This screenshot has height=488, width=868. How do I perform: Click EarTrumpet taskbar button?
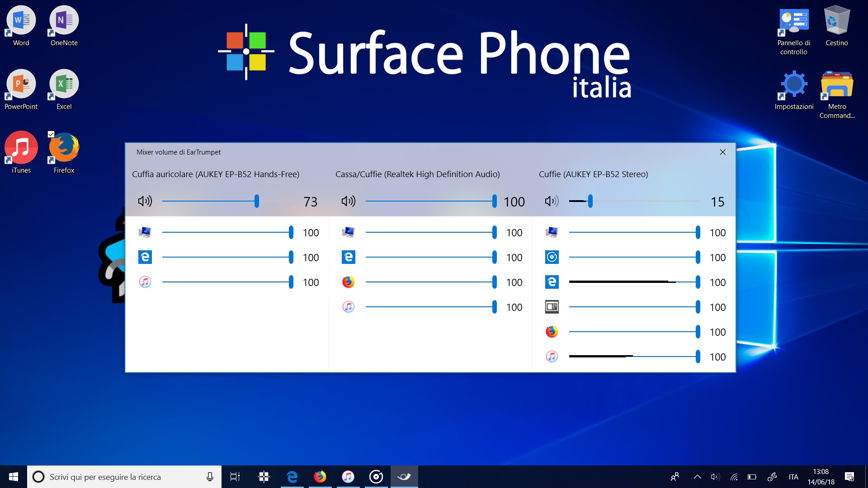404,477
